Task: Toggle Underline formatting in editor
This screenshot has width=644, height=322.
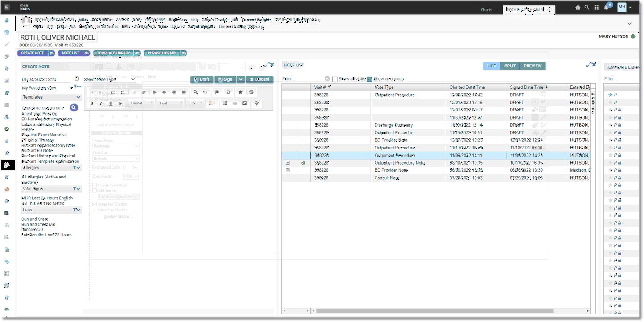Action: click(111, 103)
